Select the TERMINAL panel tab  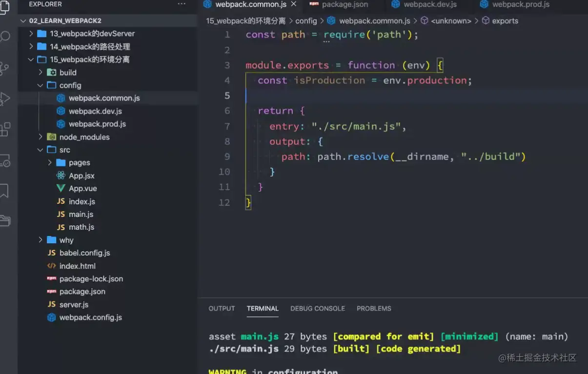pyautogui.click(x=263, y=308)
